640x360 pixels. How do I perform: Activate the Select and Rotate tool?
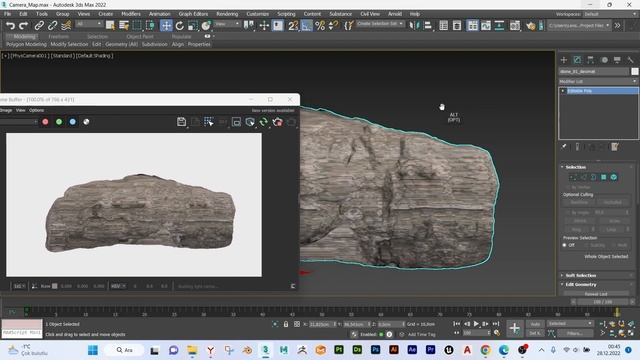180,26
